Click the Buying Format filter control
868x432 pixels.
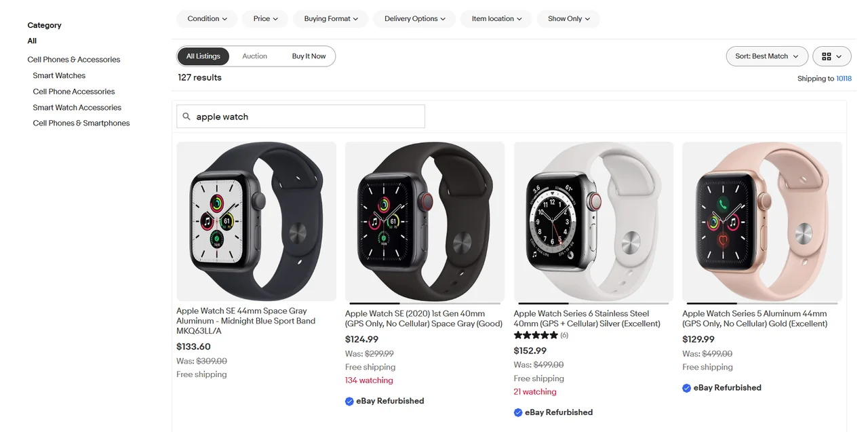tap(330, 19)
